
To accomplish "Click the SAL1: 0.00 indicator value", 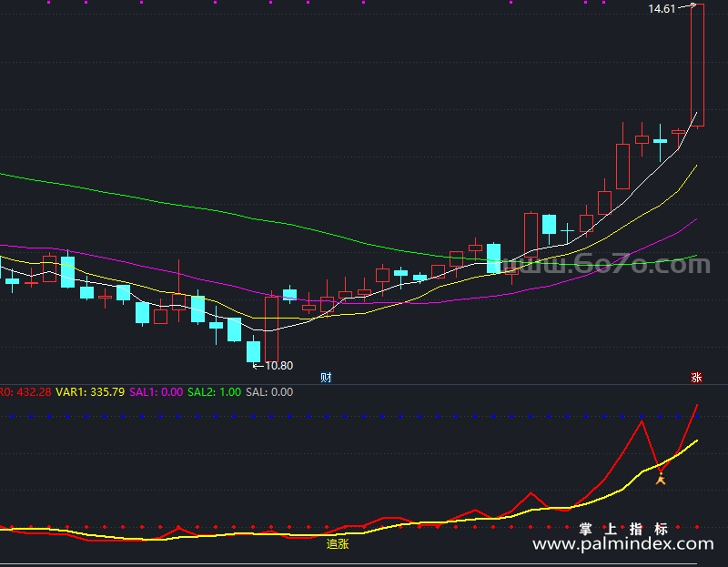I will (156, 392).
